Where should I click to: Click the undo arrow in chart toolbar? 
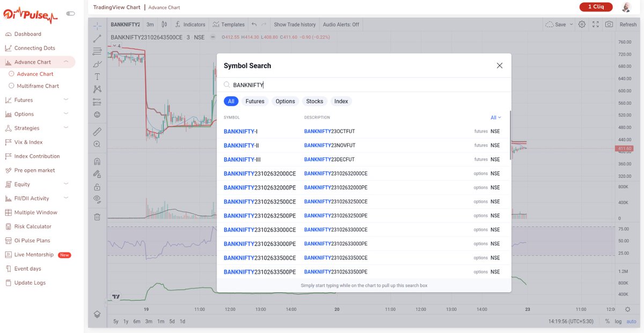point(254,25)
